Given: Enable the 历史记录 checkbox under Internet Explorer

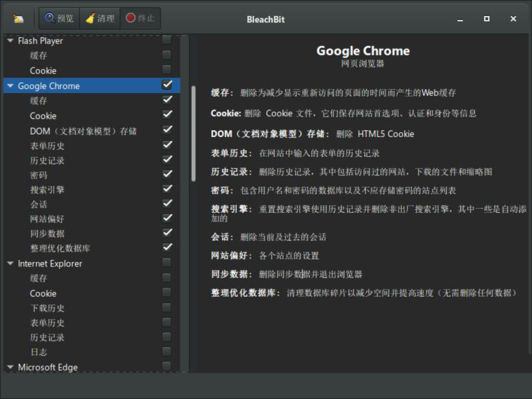Looking at the screenshot, I should tap(167, 336).
